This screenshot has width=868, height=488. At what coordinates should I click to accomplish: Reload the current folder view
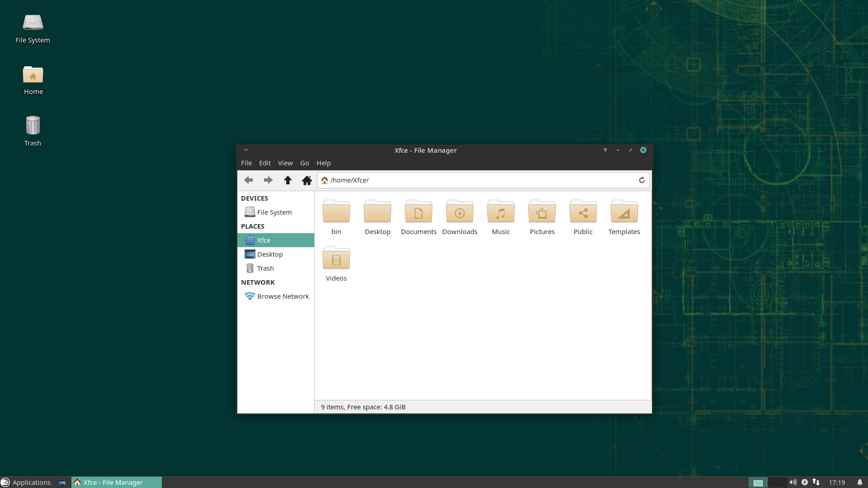pyautogui.click(x=642, y=180)
